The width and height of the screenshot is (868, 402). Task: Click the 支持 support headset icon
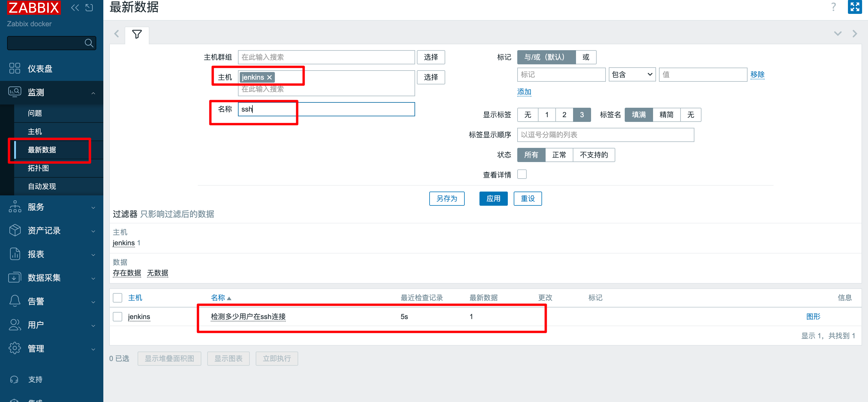(14, 380)
